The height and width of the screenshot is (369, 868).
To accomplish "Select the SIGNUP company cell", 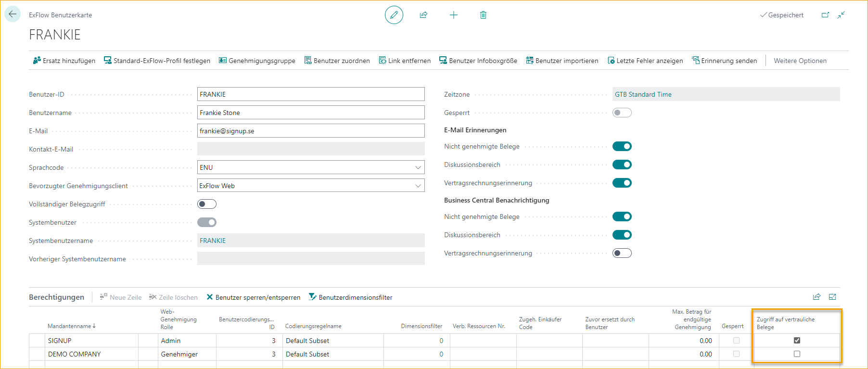I will [91, 341].
